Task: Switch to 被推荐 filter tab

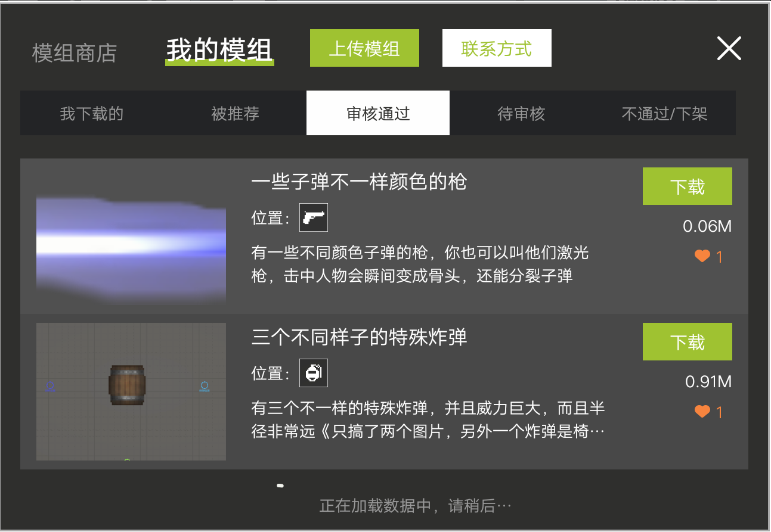Action: click(x=235, y=113)
